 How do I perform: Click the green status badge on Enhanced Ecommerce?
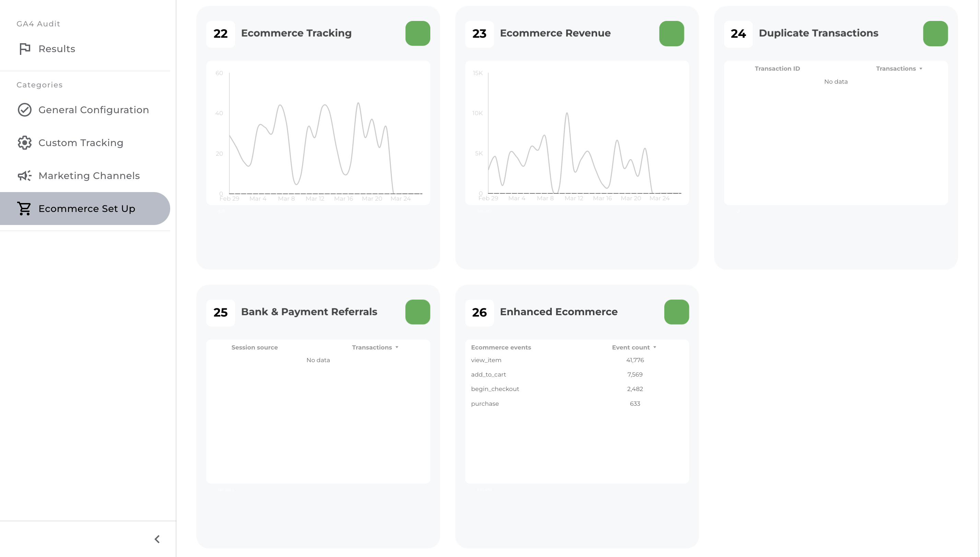pos(677,312)
